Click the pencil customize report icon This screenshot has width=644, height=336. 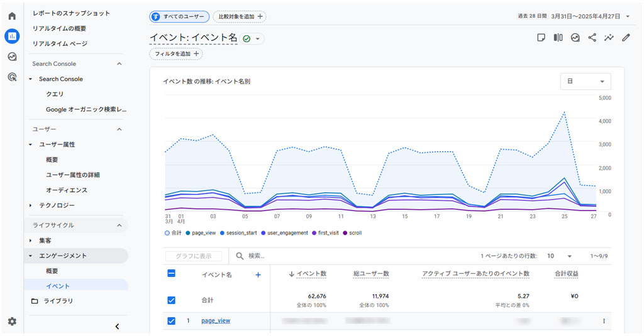coord(626,38)
